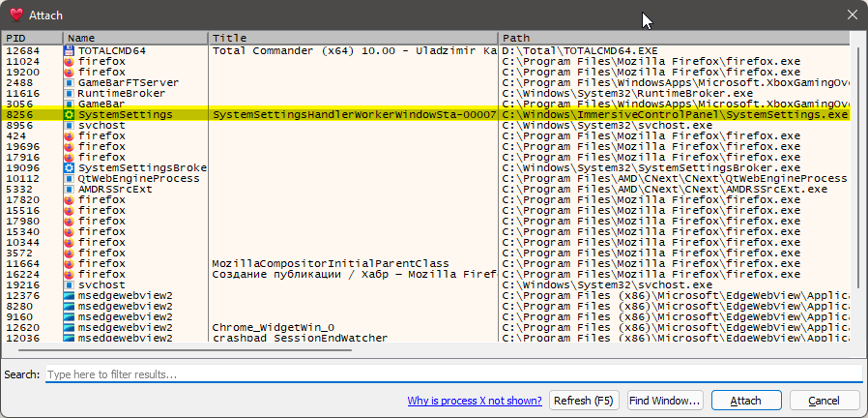This screenshot has height=418, width=868.
Task: Select the RuntimeBroker process name
Action: pyautogui.click(x=121, y=93)
